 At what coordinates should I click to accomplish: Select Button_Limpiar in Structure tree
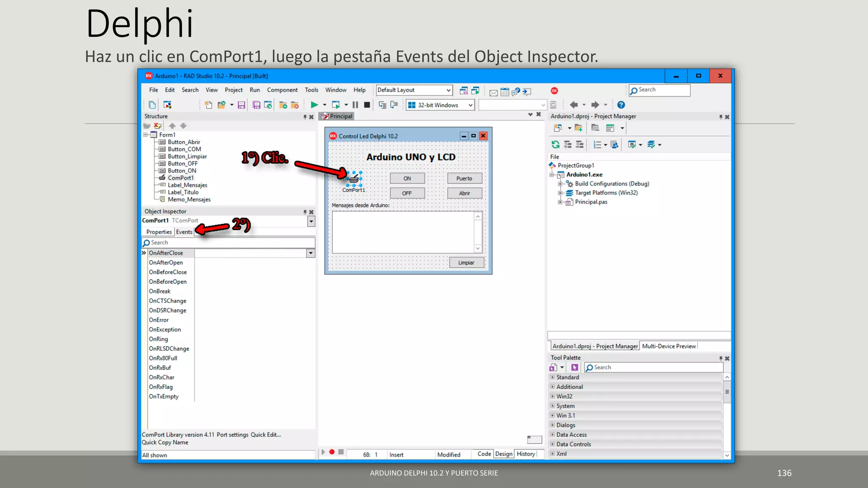point(187,156)
